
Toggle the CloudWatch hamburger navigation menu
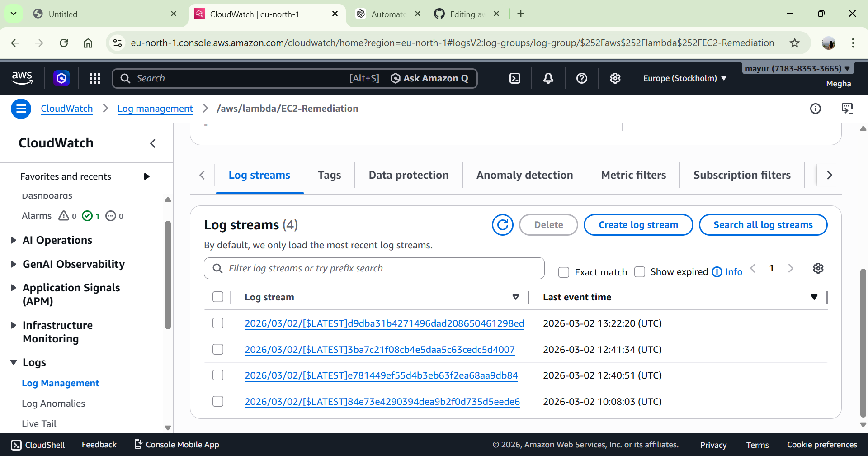(x=21, y=109)
